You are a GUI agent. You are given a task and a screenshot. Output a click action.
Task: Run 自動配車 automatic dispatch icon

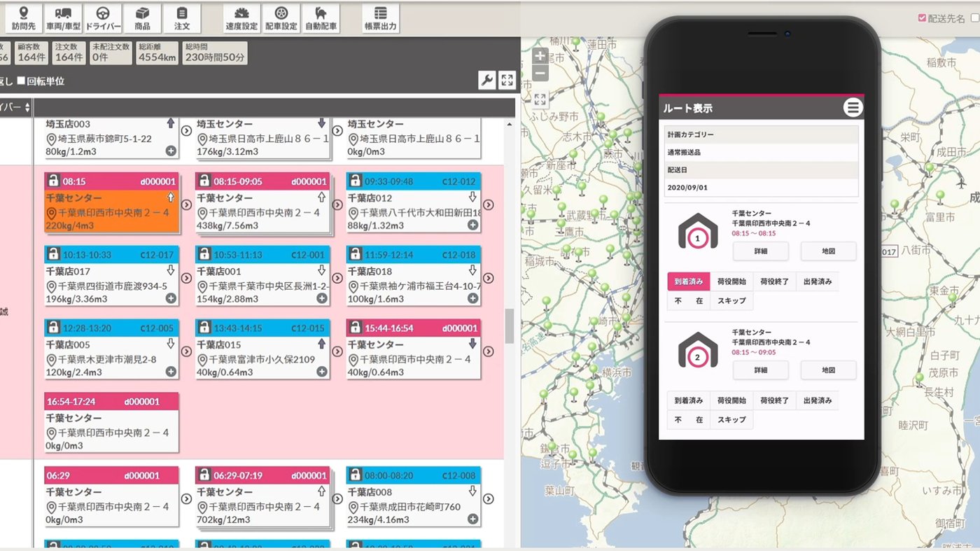[x=321, y=18]
